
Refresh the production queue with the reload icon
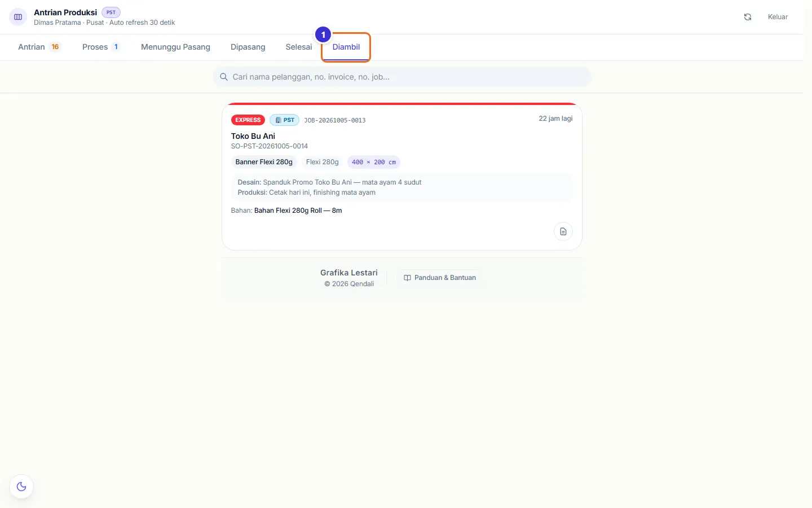[x=748, y=17]
